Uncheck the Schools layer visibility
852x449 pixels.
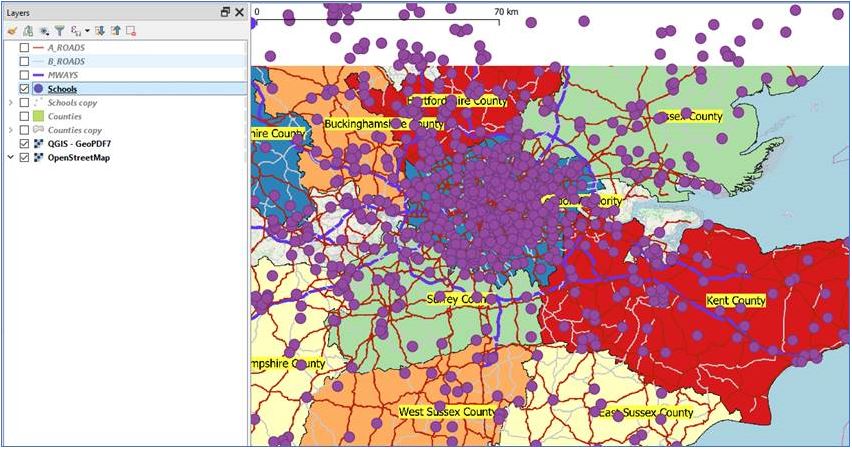(25, 89)
